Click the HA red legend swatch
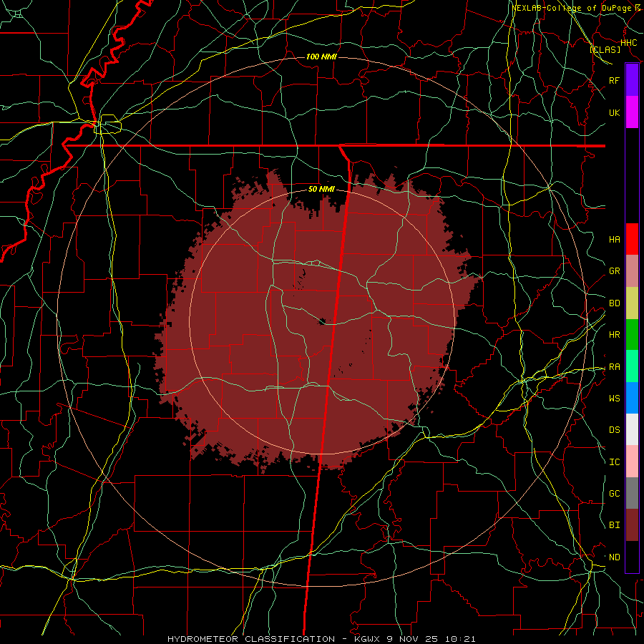The width and height of the screenshot is (644, 644). tap(632, 239)
